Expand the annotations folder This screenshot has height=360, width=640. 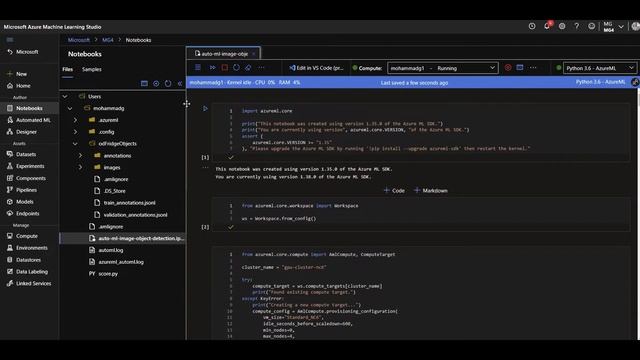click(x=80, y=156)
